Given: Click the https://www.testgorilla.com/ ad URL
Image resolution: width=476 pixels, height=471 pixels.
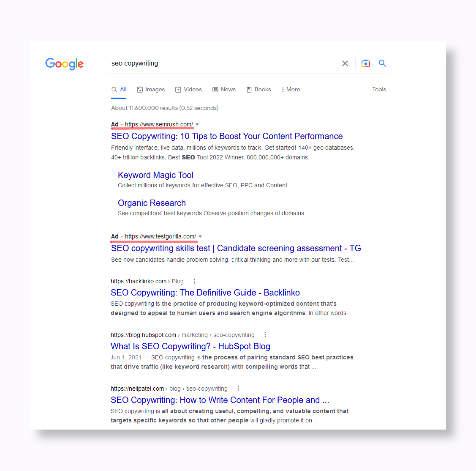Looking at the screenshot, I should (160, 237).
